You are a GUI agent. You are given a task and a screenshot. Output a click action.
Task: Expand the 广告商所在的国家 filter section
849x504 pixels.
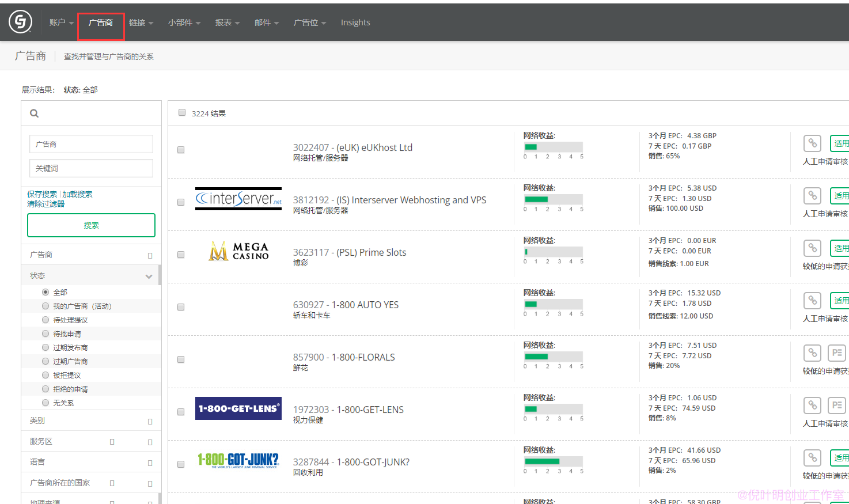point(91,483)
